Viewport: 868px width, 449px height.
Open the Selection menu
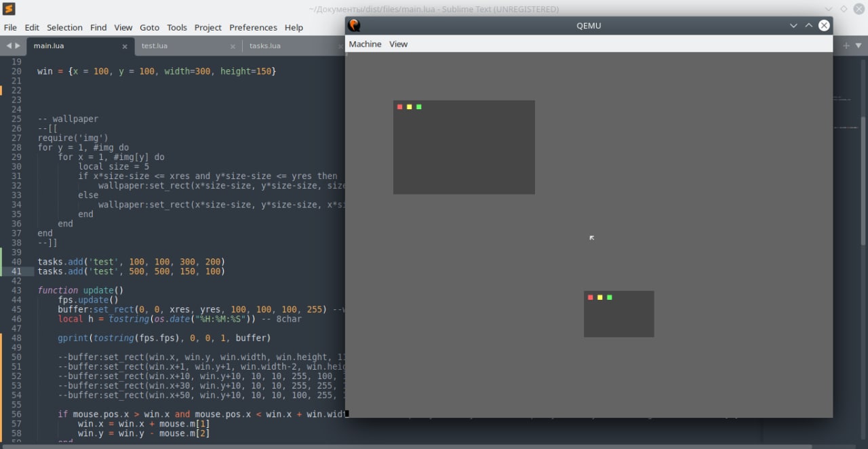64,28
